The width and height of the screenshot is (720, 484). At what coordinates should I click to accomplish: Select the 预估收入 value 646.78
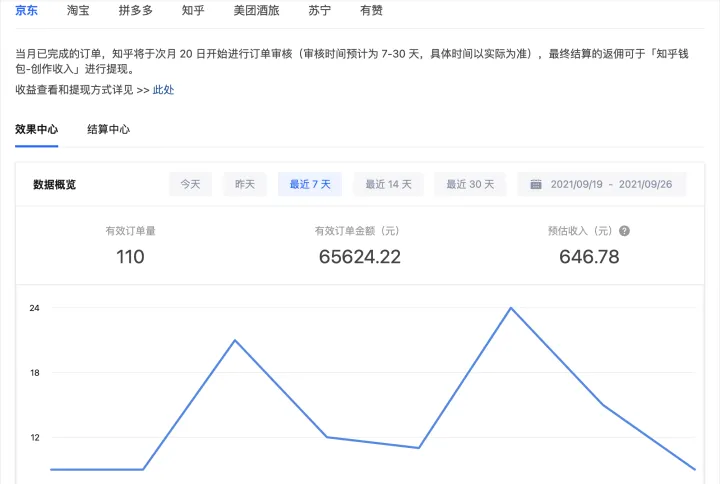click(589, 257)
